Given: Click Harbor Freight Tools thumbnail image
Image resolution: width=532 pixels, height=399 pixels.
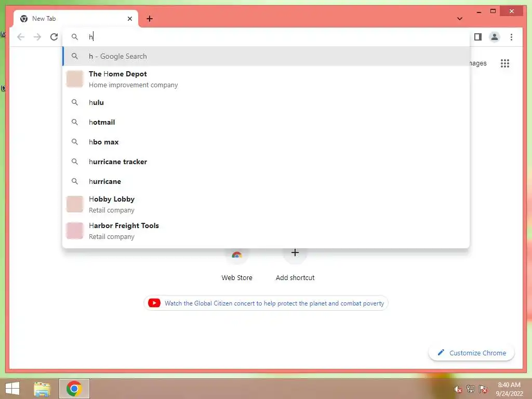Looking at the screenshot, I should (75, 230).
